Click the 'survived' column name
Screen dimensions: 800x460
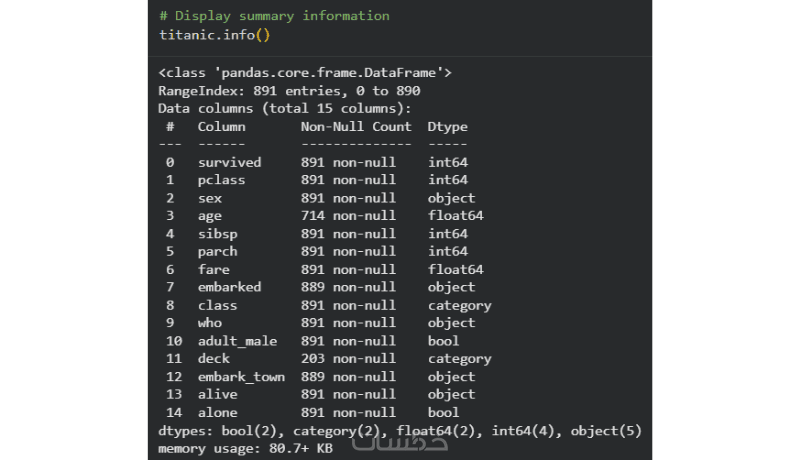(229, 162)
